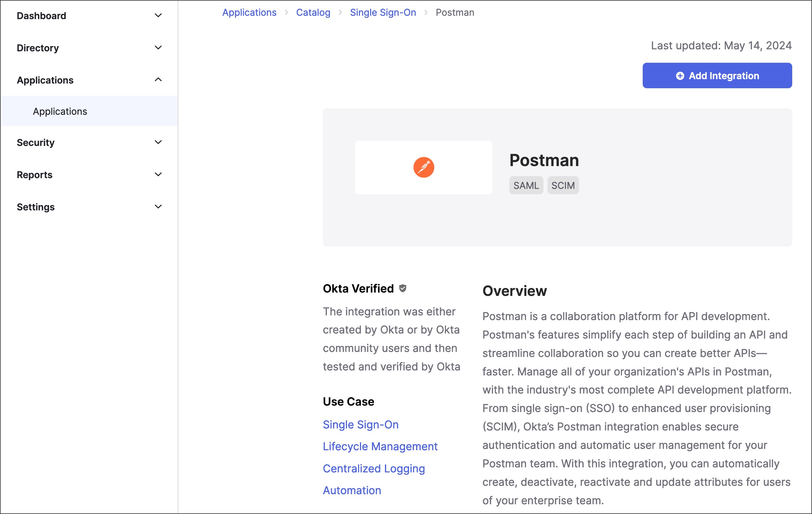Open the Reports sidebar menu

click(89, 175)
